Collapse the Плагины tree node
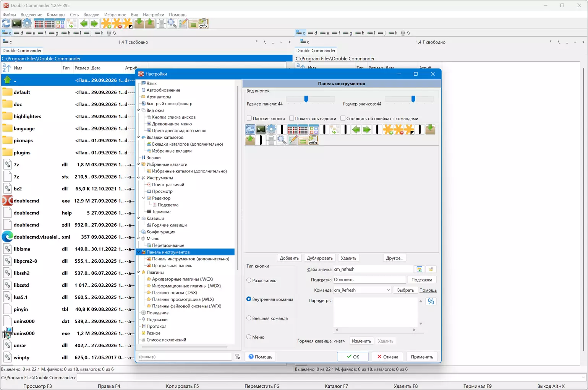 click(x=138, y=272)
